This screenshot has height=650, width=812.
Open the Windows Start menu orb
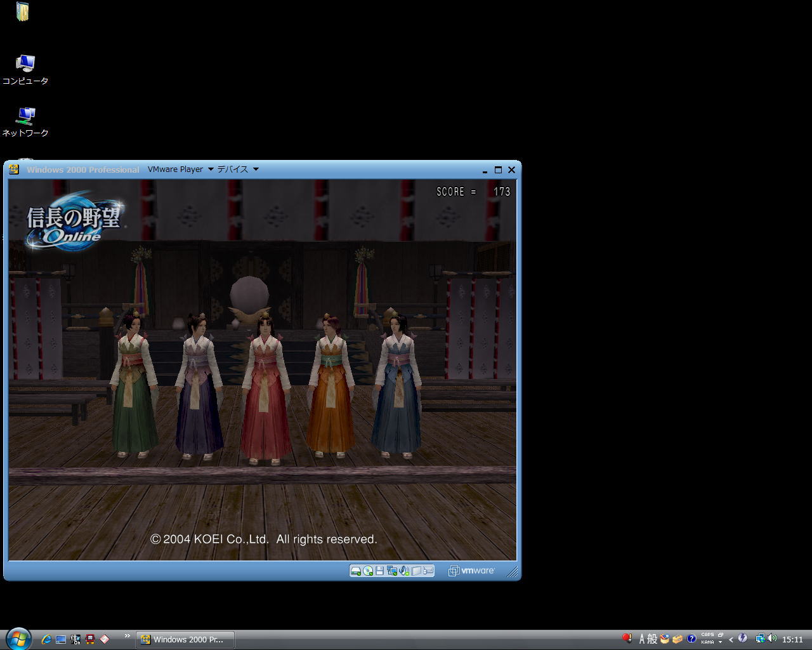18,638
